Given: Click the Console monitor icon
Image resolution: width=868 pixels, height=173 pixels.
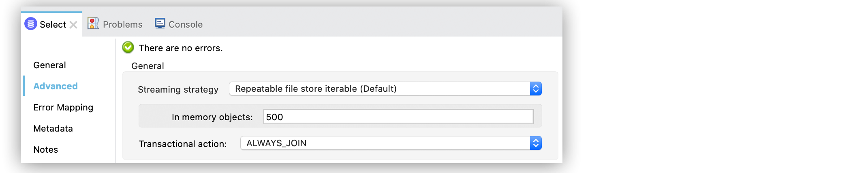Looking at the screenshot, I should tap(160, 24).
